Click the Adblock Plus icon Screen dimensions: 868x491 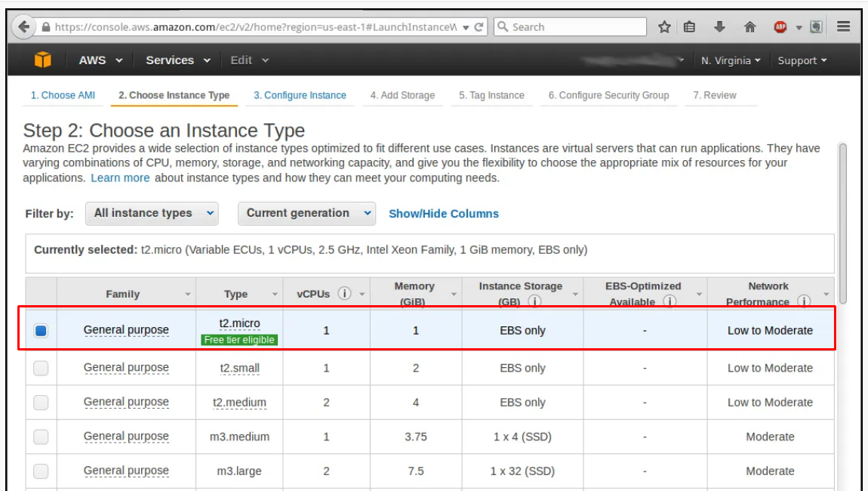coord(780,26)
